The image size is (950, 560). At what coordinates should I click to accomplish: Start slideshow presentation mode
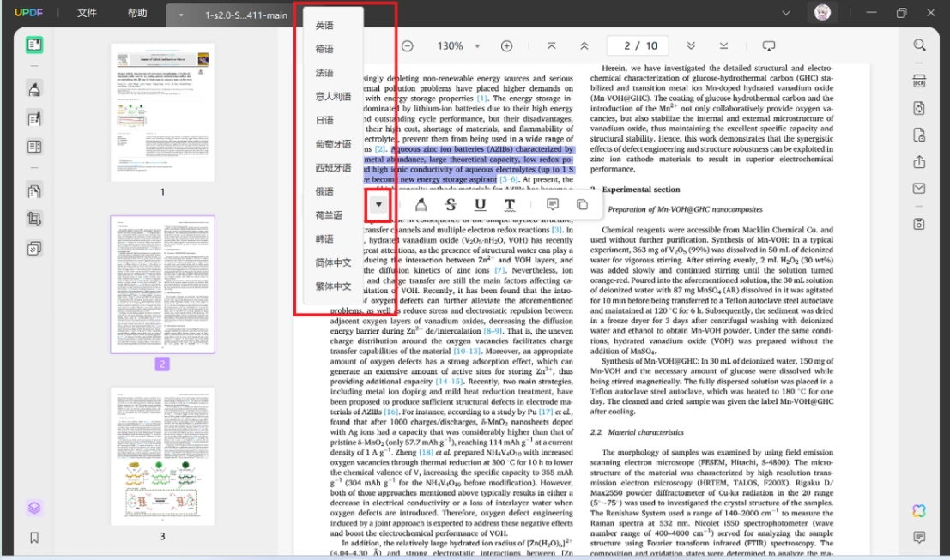[768, 46]
